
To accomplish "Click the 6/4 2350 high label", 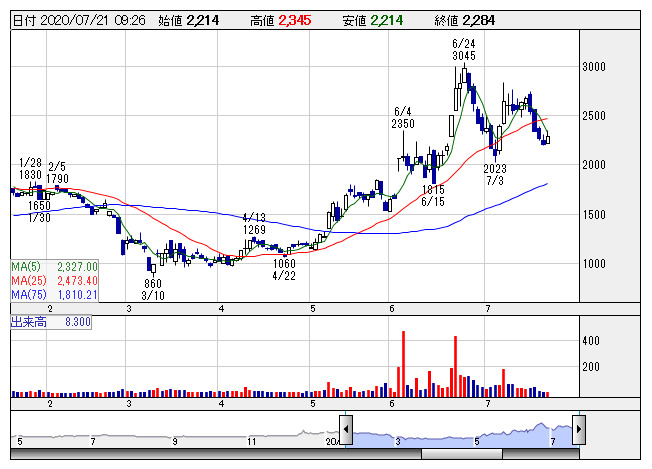I will coord(403,117).
